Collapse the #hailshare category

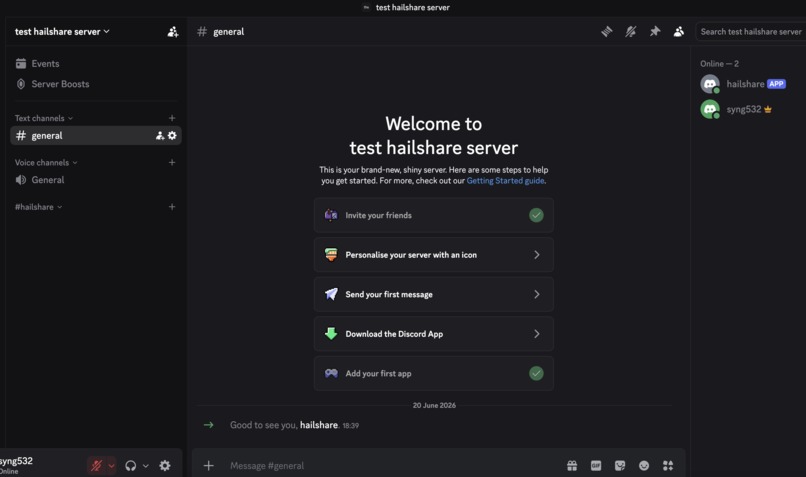click(x=38, y=207)
